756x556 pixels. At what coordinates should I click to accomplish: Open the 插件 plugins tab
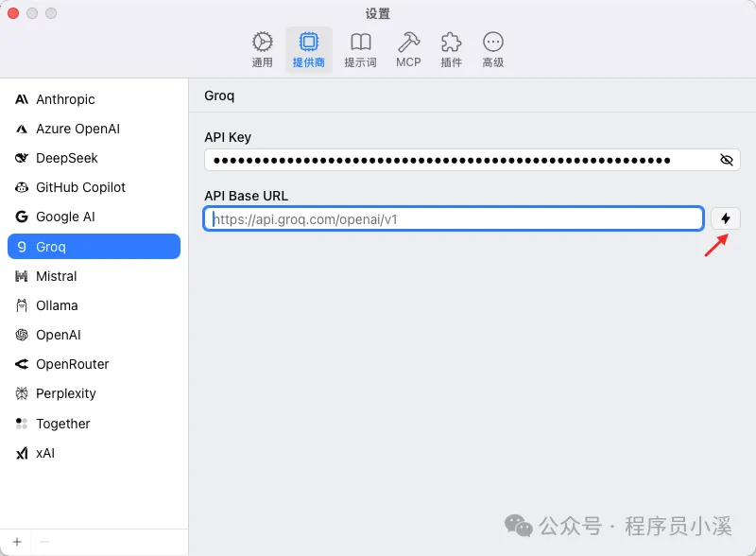452,50
